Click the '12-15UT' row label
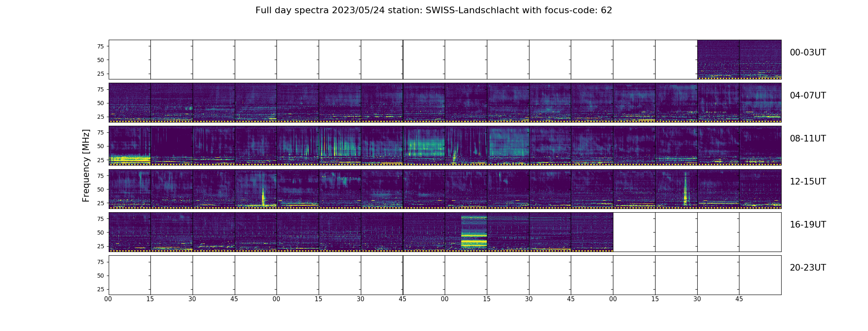The height and width of the screenshot is (331, 868). tap(808, 182)
